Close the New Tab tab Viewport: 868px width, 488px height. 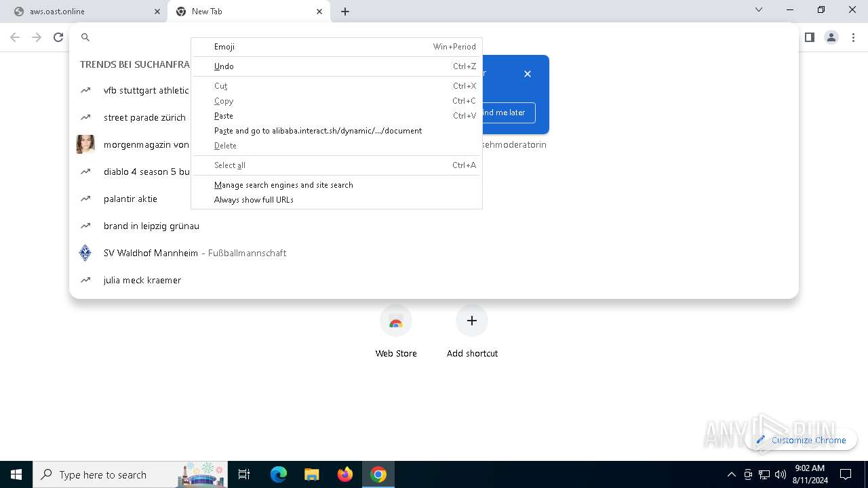[319, 12]
